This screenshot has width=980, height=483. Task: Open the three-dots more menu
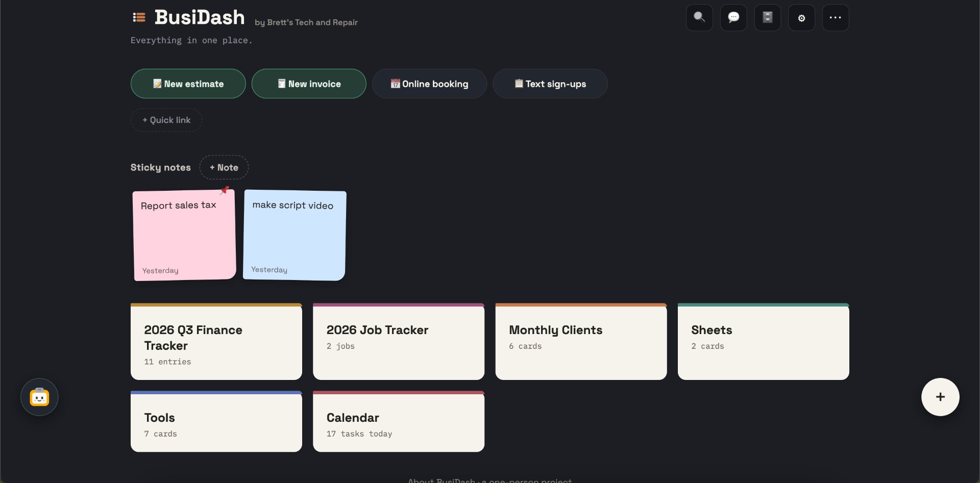coord(836,18)
